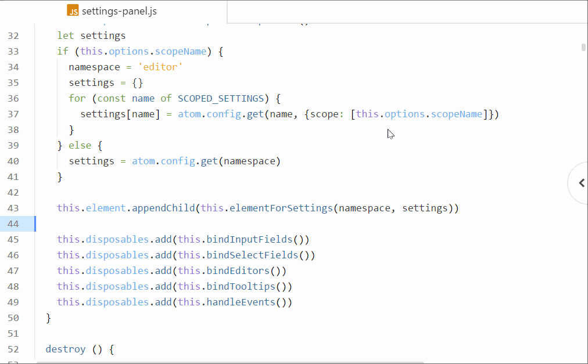Click line number 52 in gutter

click(x=13, y=349)
